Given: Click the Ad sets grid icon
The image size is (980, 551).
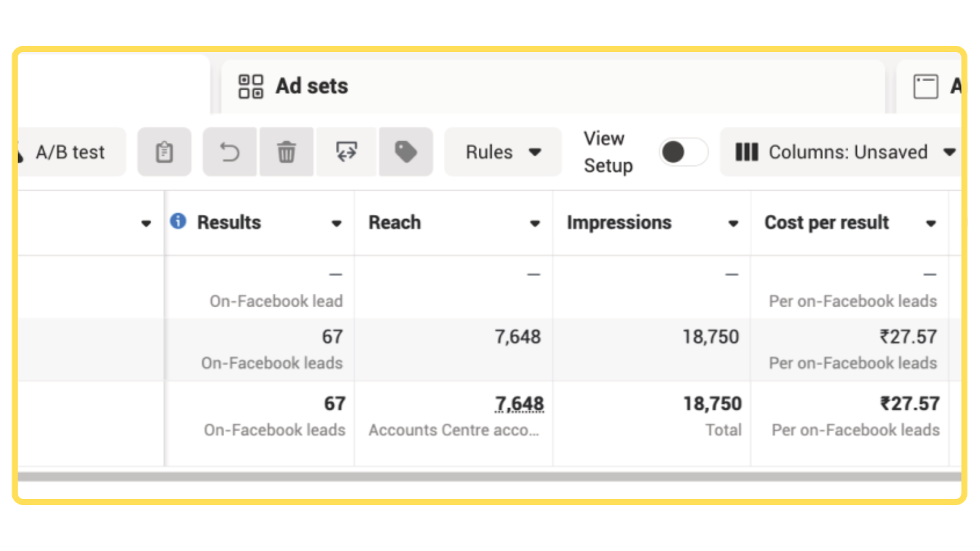Looking at the screenshot, I should click(x=251, y=86).
